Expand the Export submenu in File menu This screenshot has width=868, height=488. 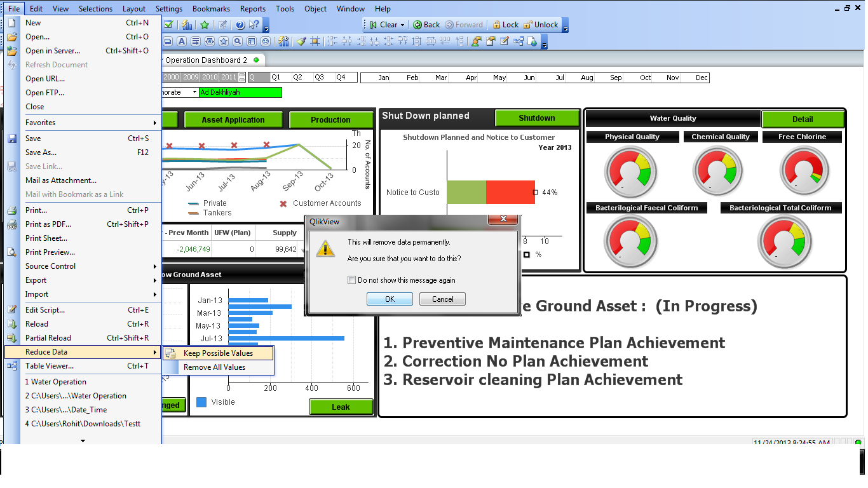[154, 280]
